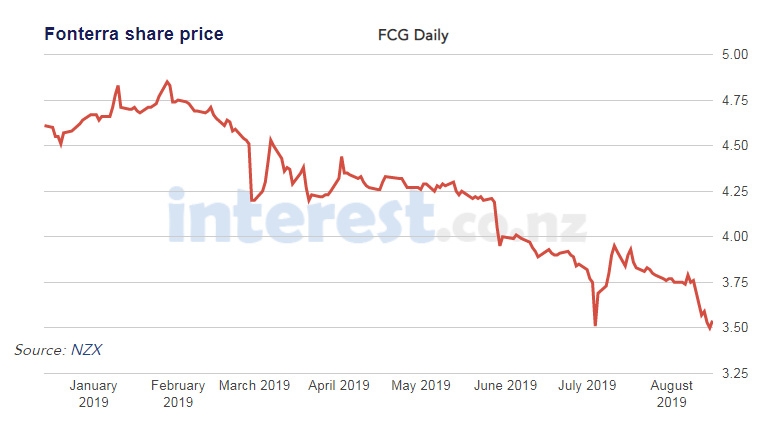This screenshot has width=760, height=428.
Task: Select the January 2019 axis label
Action: pos(93,393)
